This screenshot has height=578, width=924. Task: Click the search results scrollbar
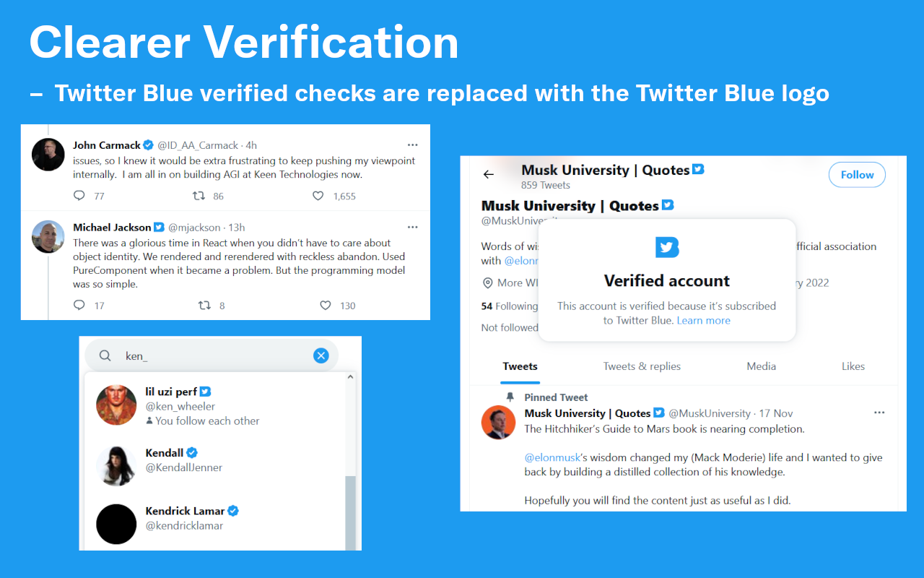350,506
